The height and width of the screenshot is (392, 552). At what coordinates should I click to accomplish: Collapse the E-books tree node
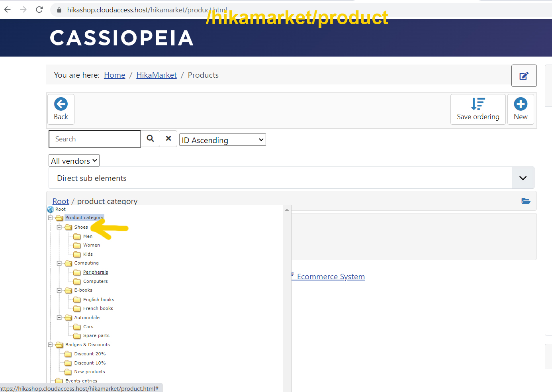[59, 290]
